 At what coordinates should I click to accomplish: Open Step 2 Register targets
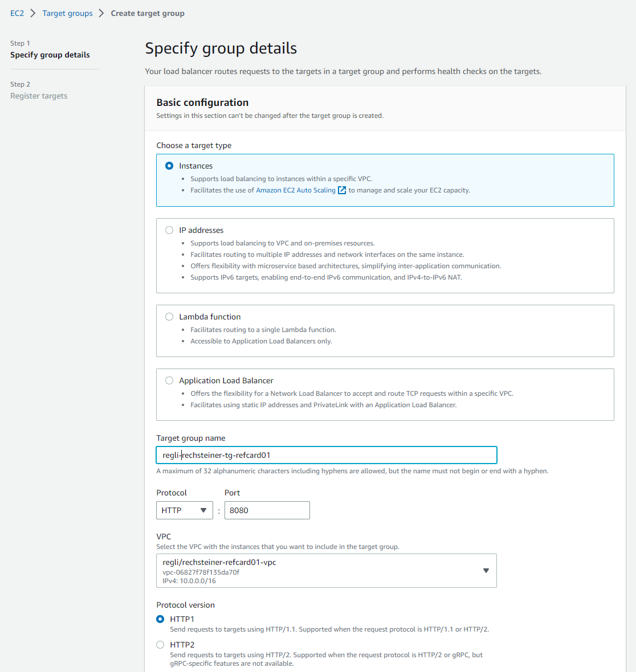(39, 96)
